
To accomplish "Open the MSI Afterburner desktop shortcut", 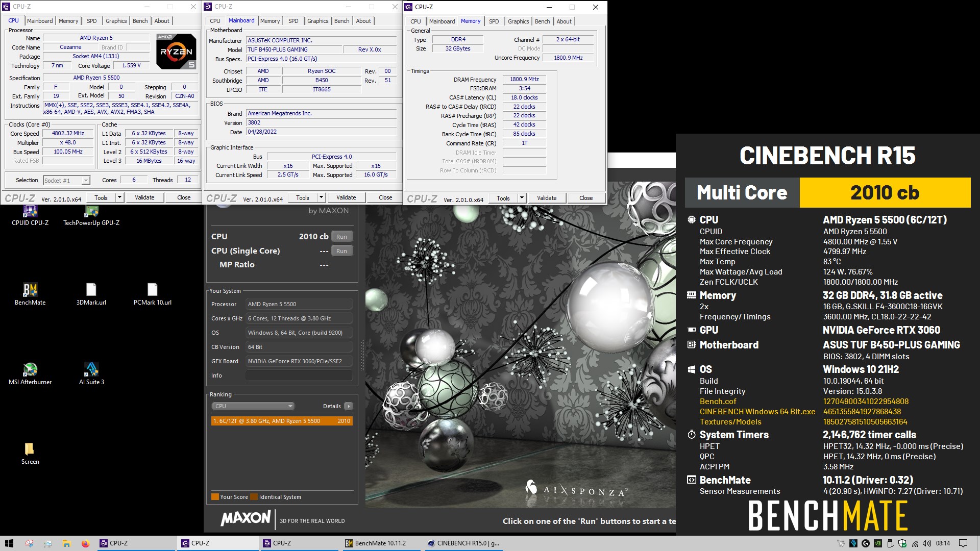I will [x=30, y=373].
